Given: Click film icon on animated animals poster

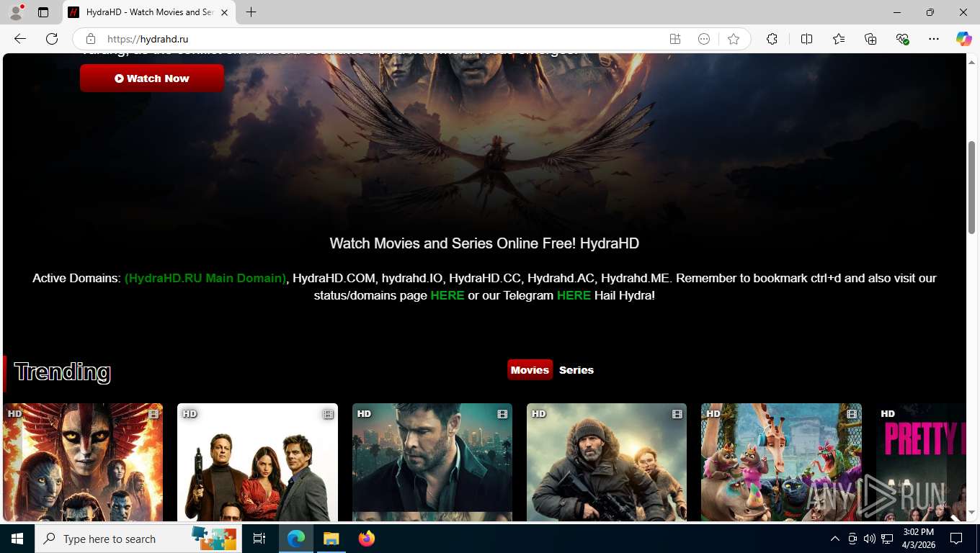Looking at the screenshot, I should 852,414.
